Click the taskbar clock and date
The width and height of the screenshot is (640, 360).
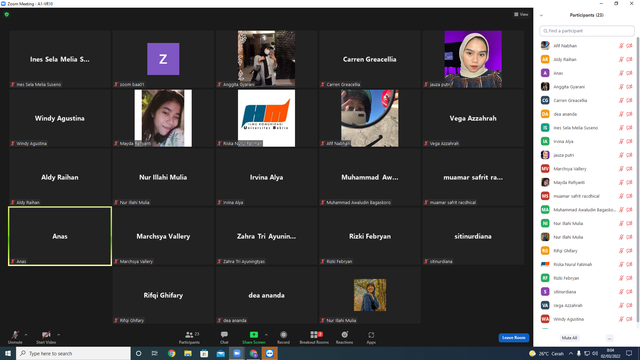[611, 353]
